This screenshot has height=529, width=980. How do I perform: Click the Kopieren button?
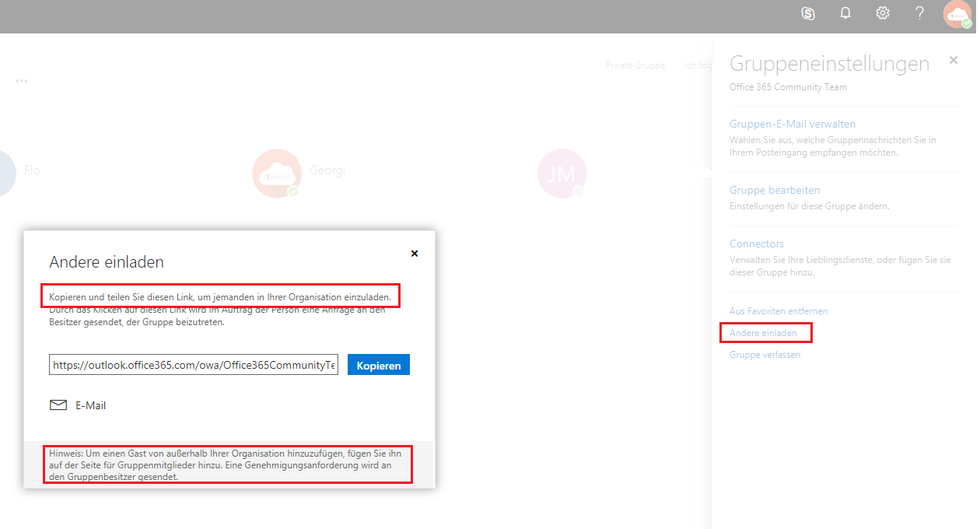(379, 365)
